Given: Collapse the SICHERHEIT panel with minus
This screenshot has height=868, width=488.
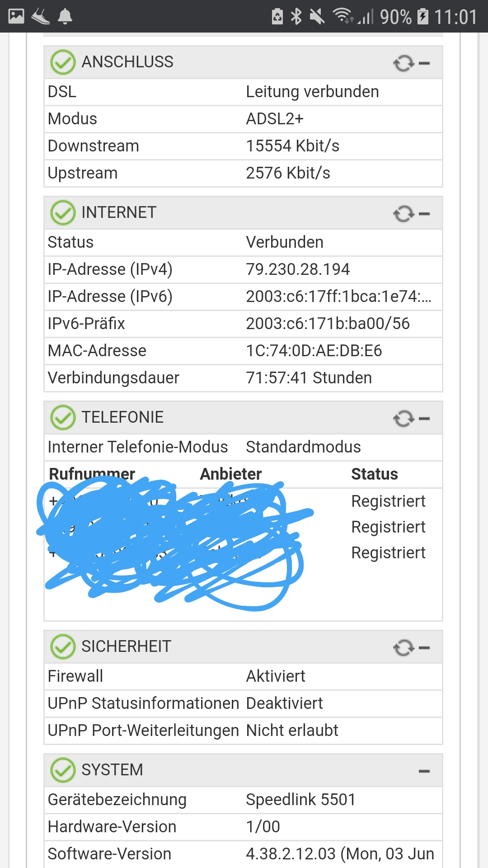Looking at the screenshot, I should (x=424, y=648).
